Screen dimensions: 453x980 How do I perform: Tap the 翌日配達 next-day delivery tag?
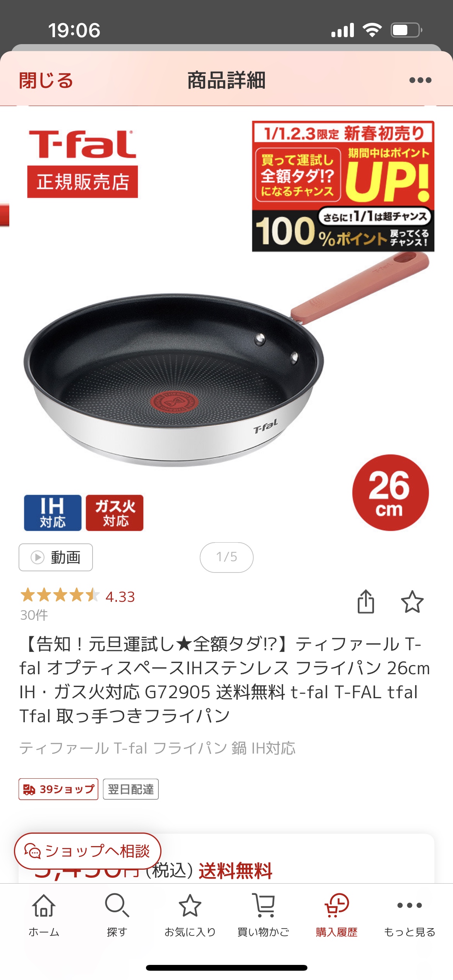tap(131, 789)
